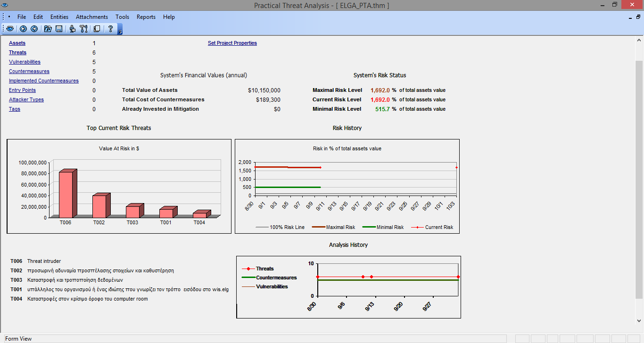Click the Entry Points link
644x343 pixels.
tap(23, 90)
